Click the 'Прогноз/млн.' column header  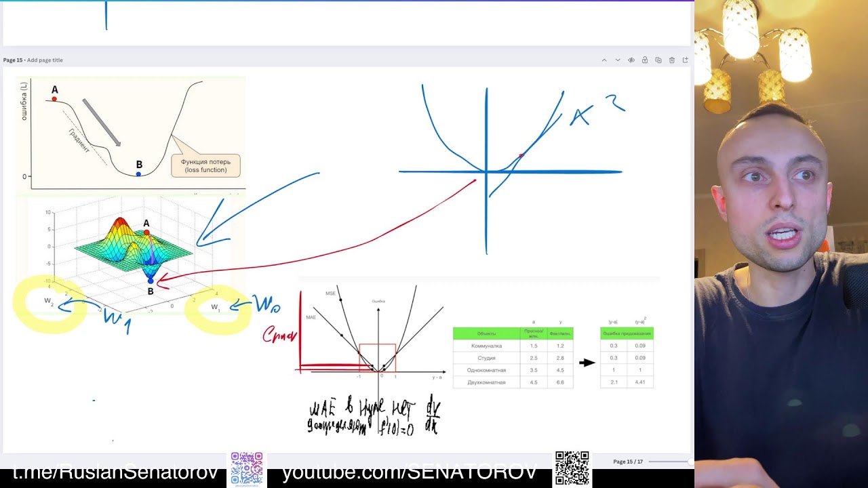tap(533, 333)
